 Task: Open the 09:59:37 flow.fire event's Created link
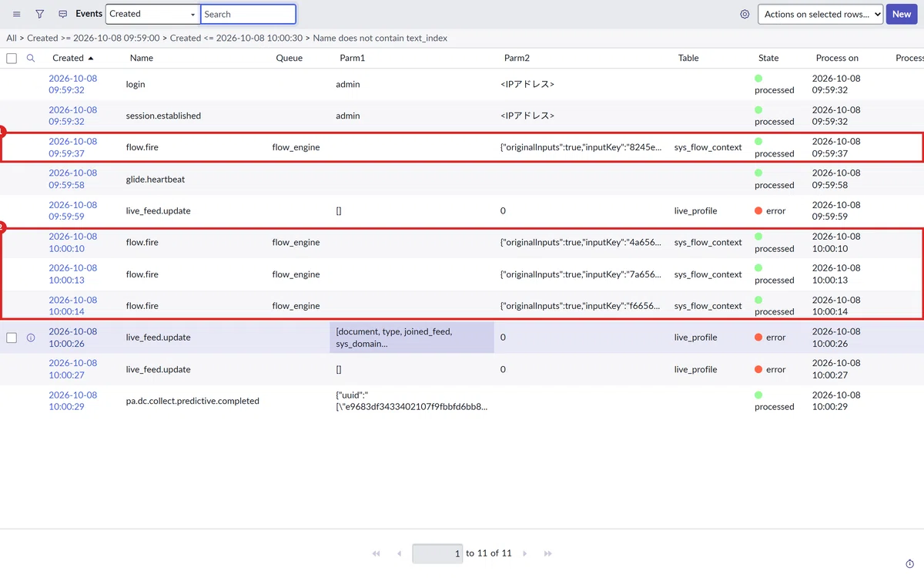click(73, 147)
